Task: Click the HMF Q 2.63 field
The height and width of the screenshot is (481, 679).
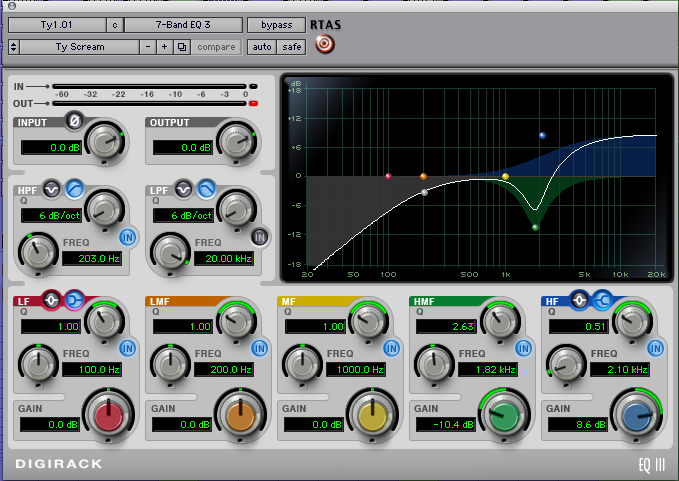Action: coord(446,326)
